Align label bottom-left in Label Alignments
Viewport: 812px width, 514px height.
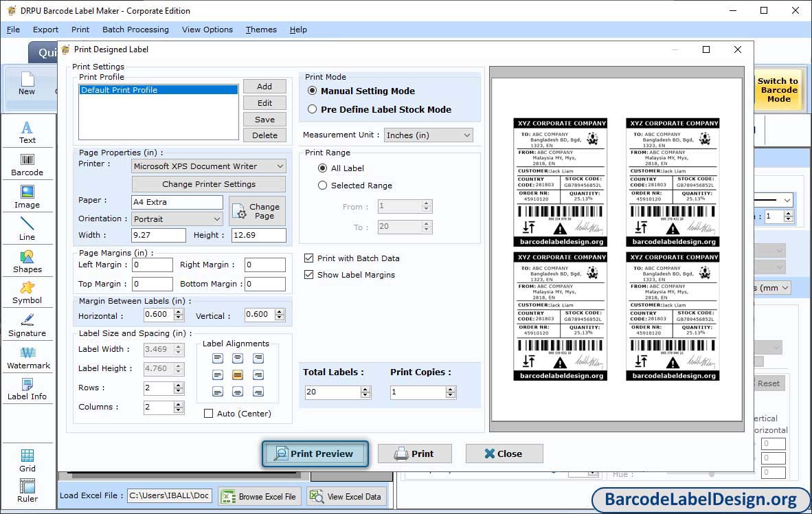click(x=218, y=392)
